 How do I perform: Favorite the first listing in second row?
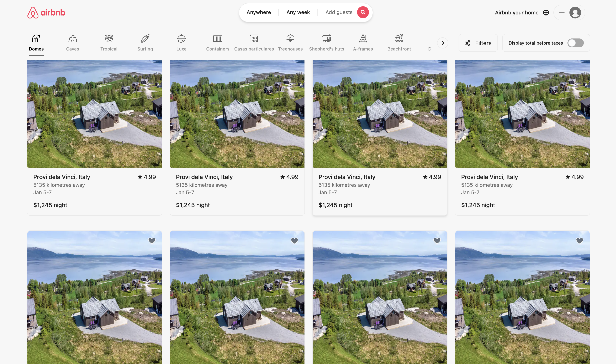(x=152, y=241)
